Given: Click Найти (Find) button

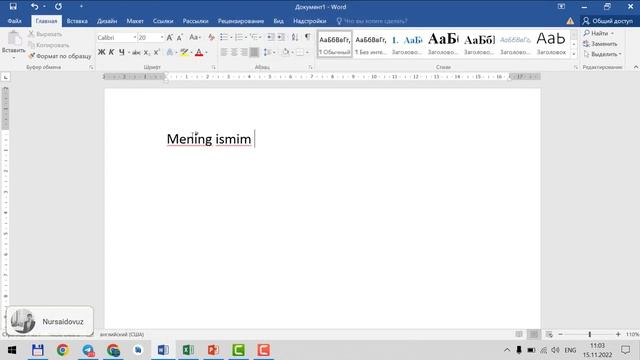Looking at the screenshot, I should (599, 33).
